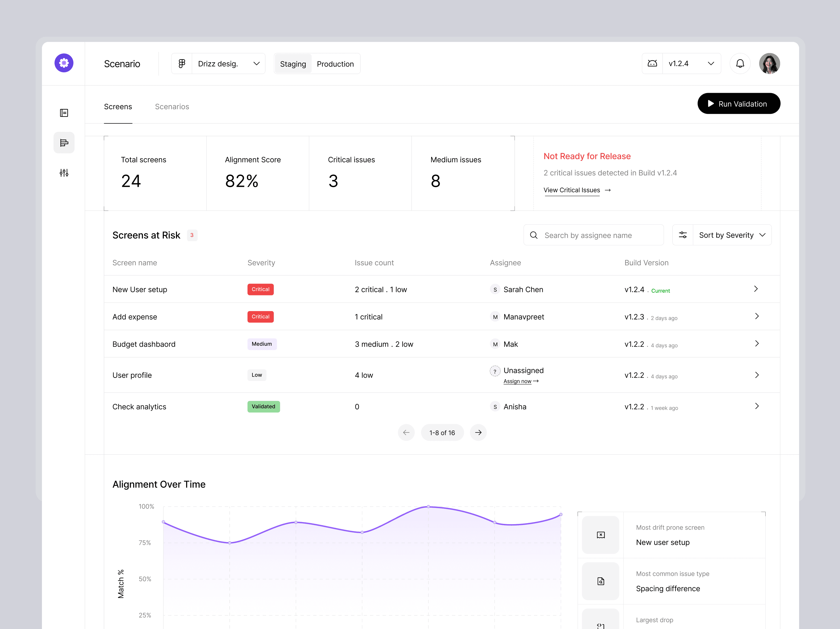The image size is (840, 629).
Task: Expand the New User setup row chevron
Action: tap(756, 289)
